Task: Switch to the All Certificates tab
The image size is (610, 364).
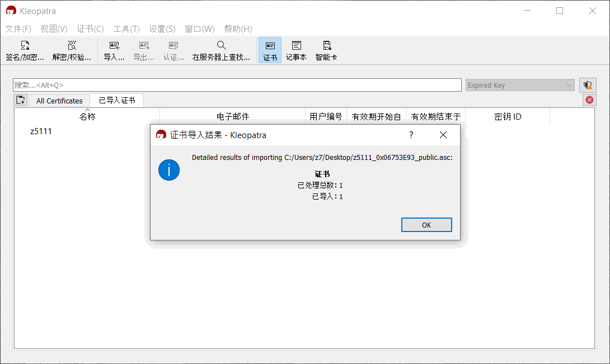Action: coord(59,101)
